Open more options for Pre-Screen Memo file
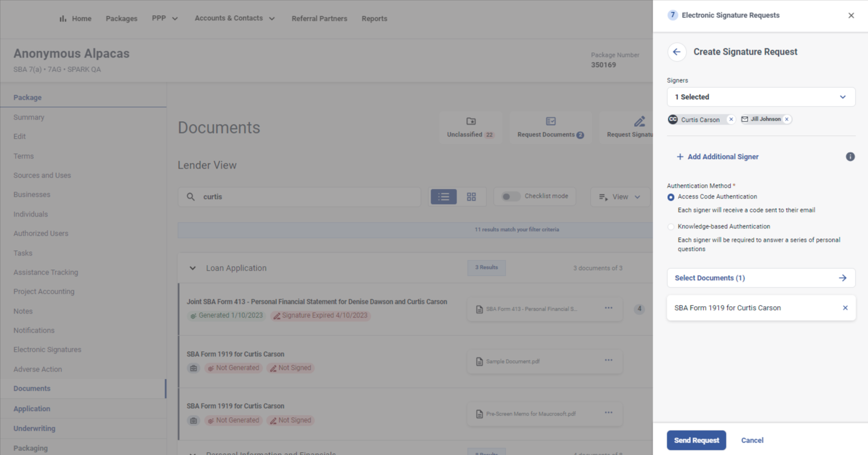Screen dimensions: 868x455 [x=609, y=413]
